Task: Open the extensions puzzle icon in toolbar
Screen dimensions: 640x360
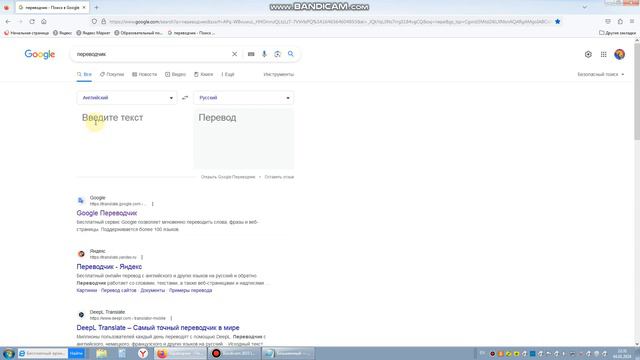Action: [x=620, y=22]
